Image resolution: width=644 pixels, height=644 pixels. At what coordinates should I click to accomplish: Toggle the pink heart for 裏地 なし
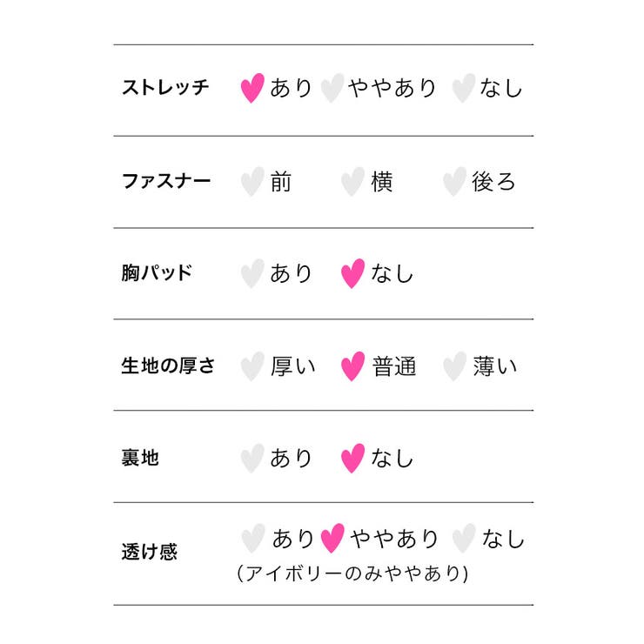[x=352, y=458]
